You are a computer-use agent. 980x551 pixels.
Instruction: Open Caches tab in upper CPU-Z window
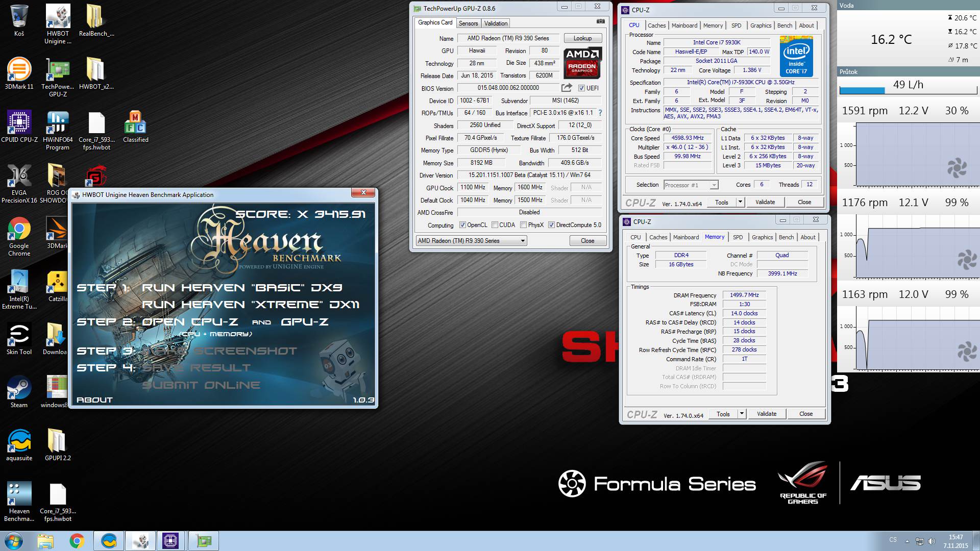point(656,26)
